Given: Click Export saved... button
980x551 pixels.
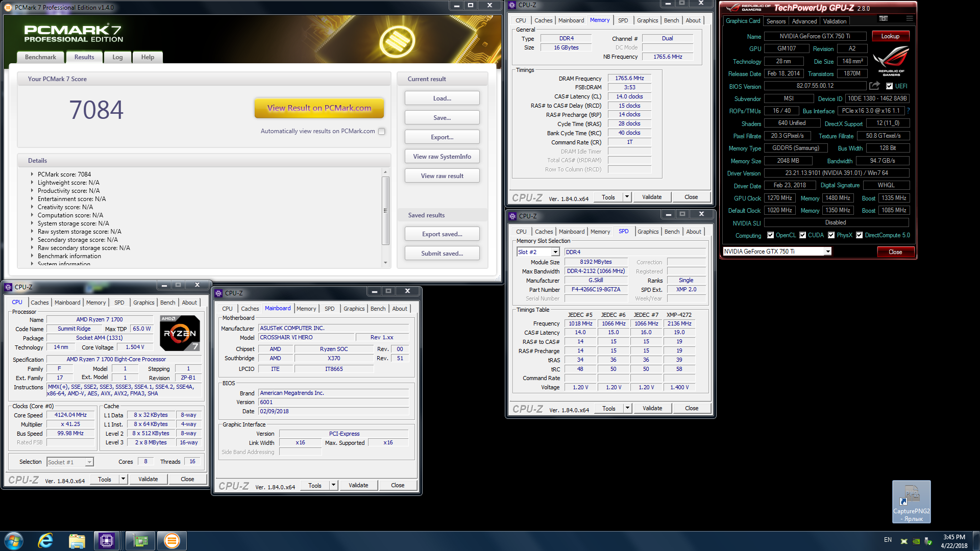Looking at the screenshot, I should tap(442, 234).
